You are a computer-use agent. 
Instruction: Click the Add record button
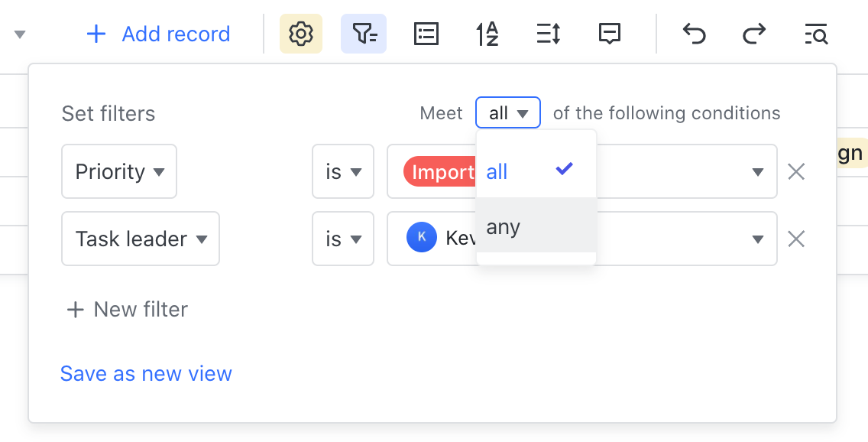point(157,34)
